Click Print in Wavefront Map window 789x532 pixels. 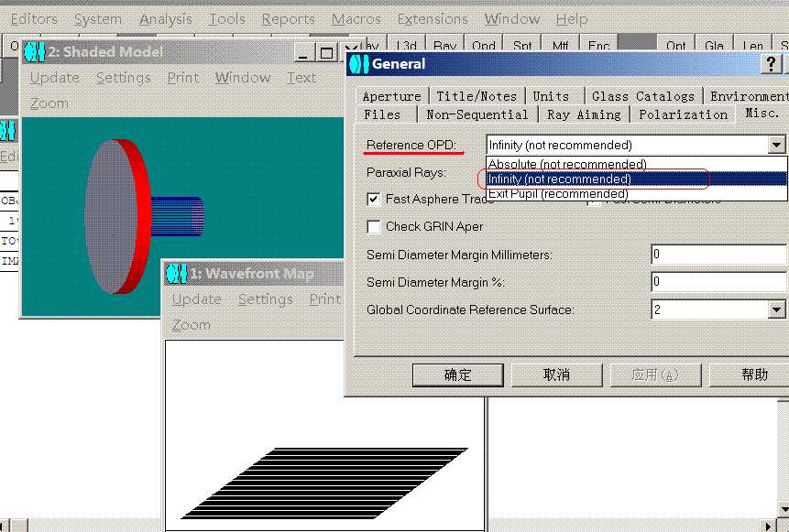coord(325,299)
